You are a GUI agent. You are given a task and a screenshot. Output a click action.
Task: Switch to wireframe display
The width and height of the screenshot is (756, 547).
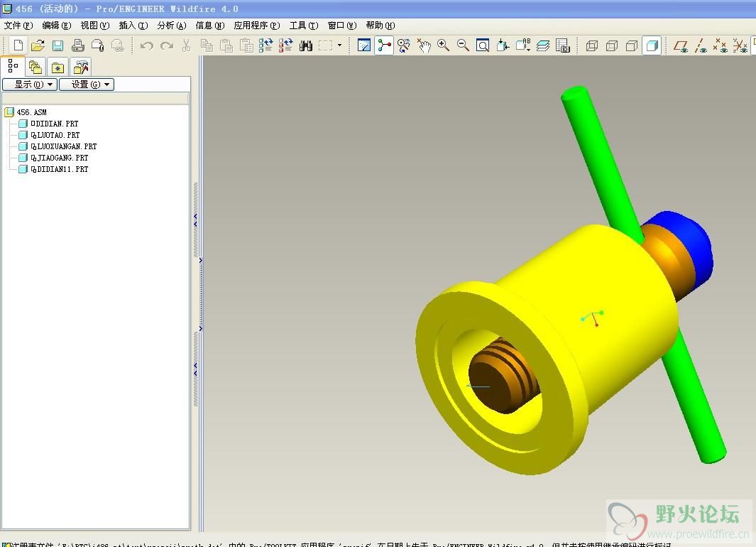[592, 45]
